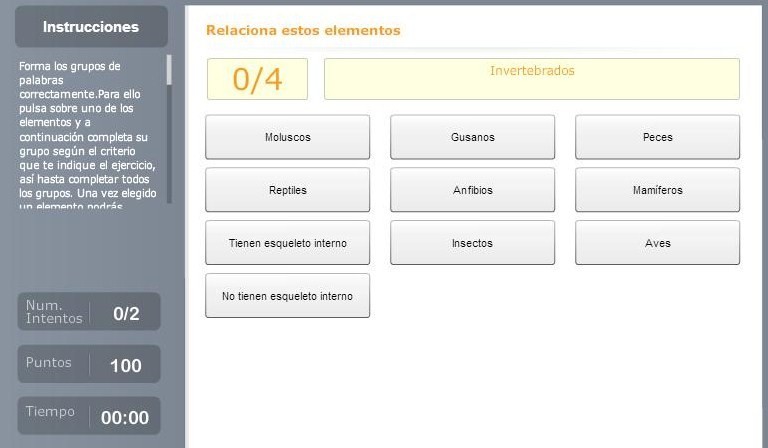Pick the Aves button

(x=657, y=243)
